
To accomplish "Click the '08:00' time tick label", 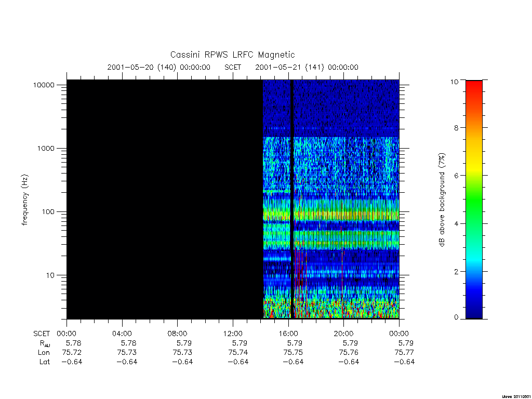I will 177,334.
